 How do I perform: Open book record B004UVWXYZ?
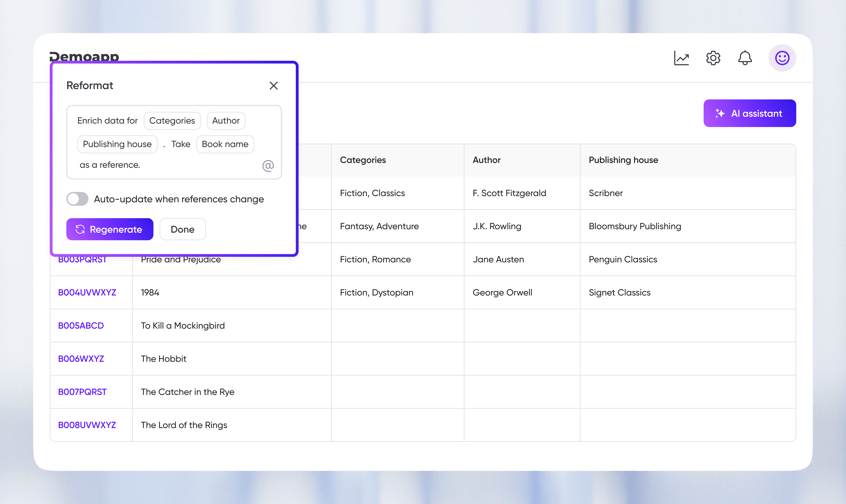click(87, 292)
